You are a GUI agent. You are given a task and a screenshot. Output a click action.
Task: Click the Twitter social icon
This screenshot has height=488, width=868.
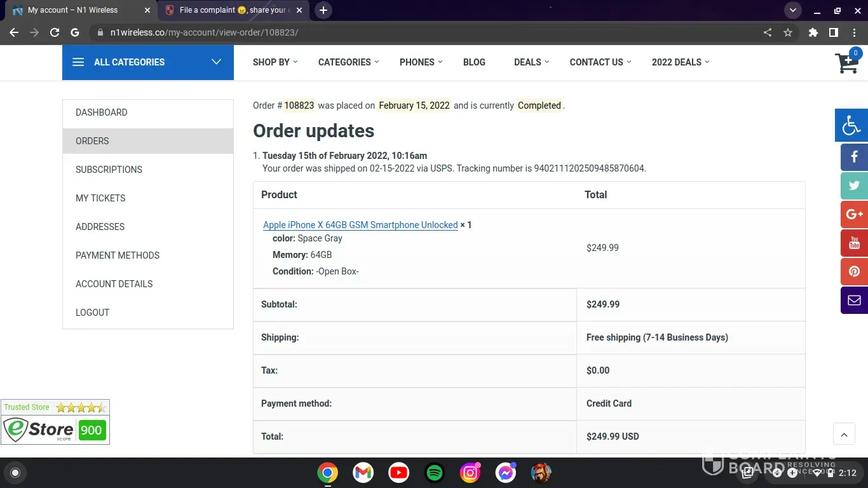[854, 186]
